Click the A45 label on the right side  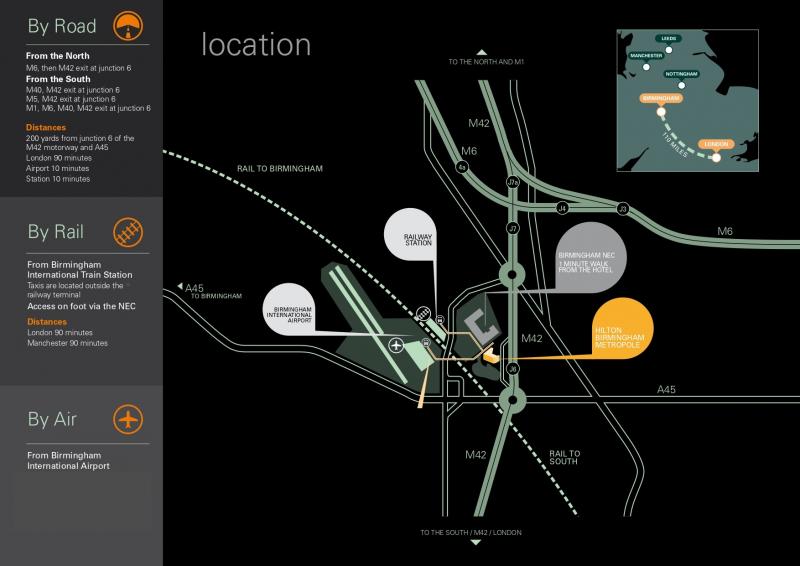(666, 389)
